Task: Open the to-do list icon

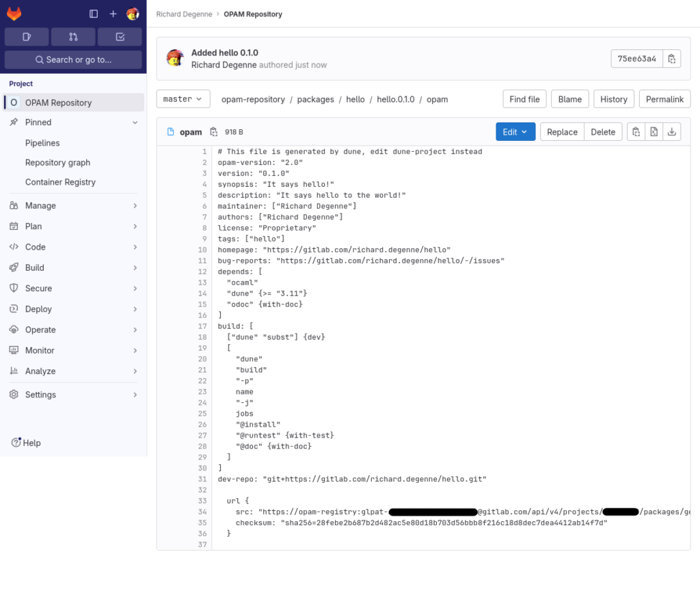Action: coord(120,36)
